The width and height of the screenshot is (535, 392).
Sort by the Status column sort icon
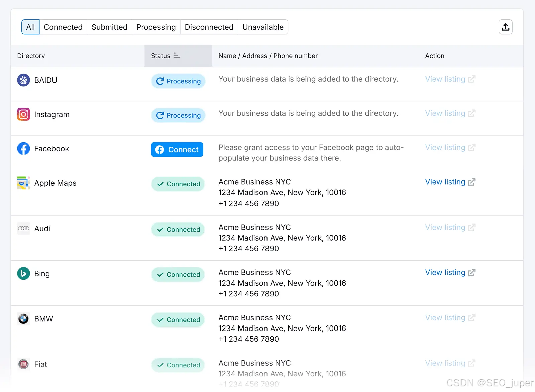point(177,56)
